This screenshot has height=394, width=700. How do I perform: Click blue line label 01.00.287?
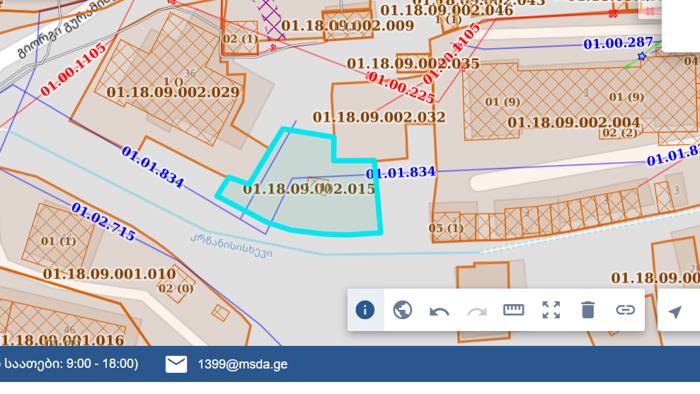[618, 43]
